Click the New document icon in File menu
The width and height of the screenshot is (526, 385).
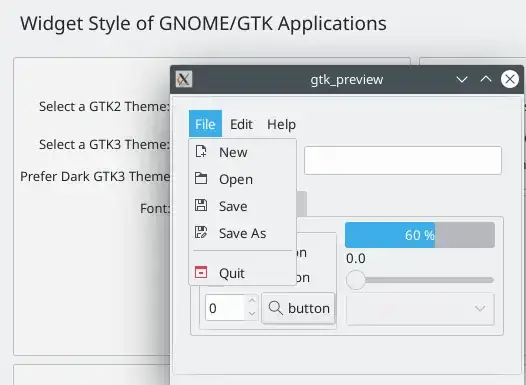click(201, 152)
